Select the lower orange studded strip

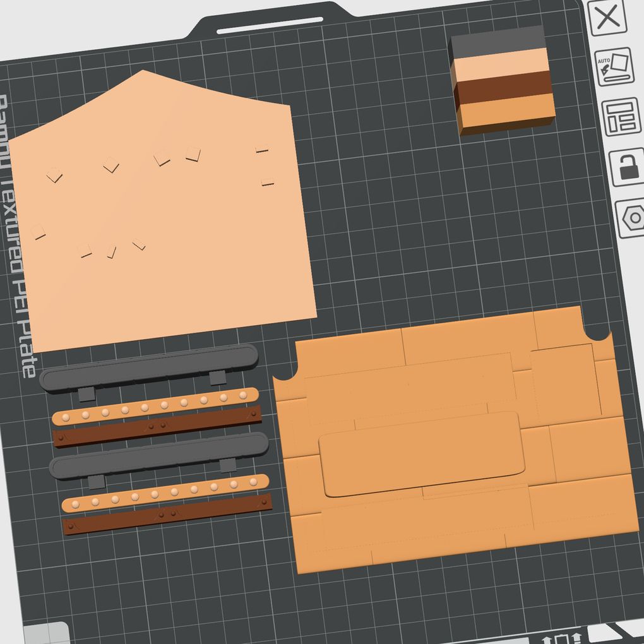pos(165,493)
